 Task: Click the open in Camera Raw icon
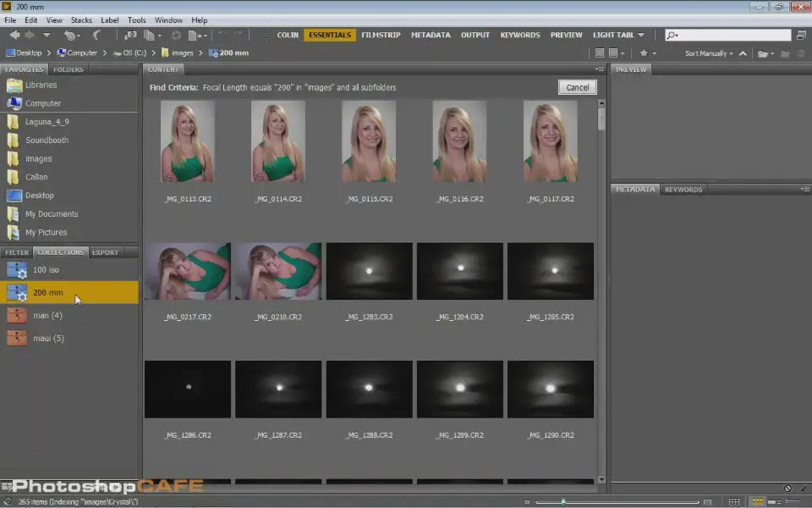coord(176,35)
